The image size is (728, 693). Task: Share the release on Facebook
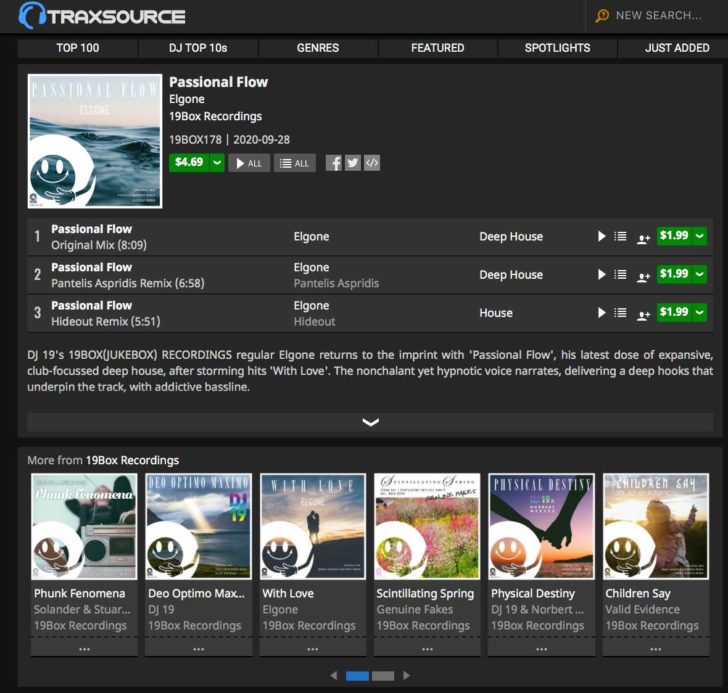tap(333, 163)
